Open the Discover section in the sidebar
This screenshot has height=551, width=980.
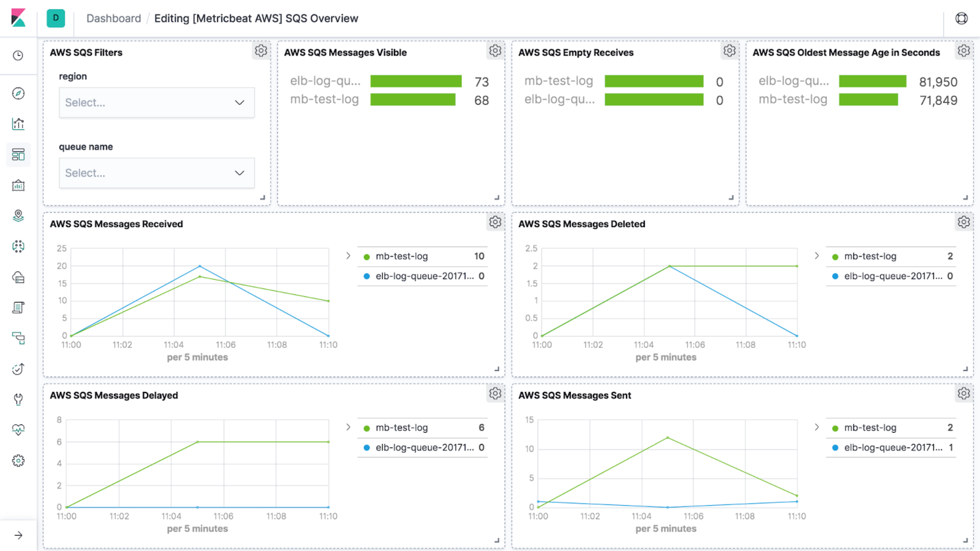click(18, 94)
